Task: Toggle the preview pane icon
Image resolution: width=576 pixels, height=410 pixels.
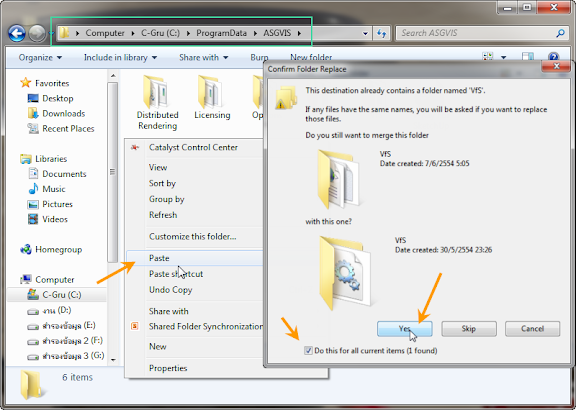Action: click(x=528, y=57)
